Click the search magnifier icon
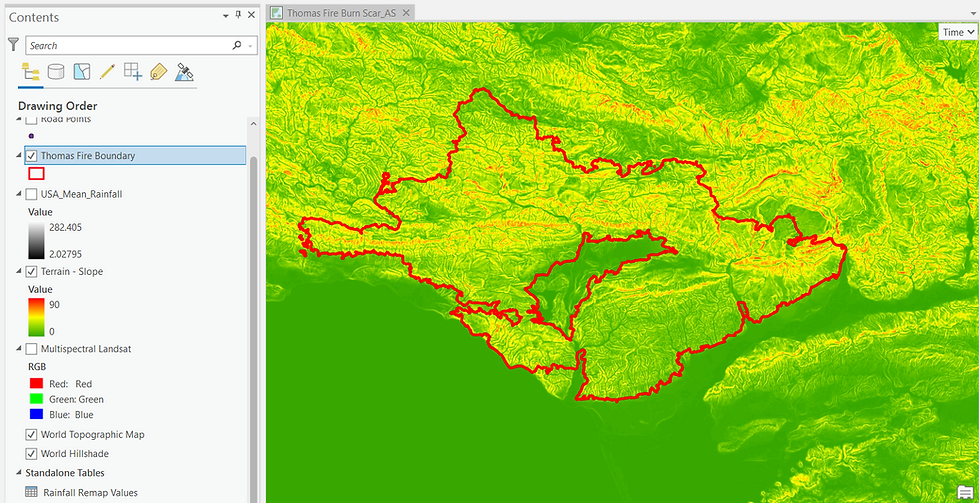This screenshot has height=503, width=980. tap(236, 45)
